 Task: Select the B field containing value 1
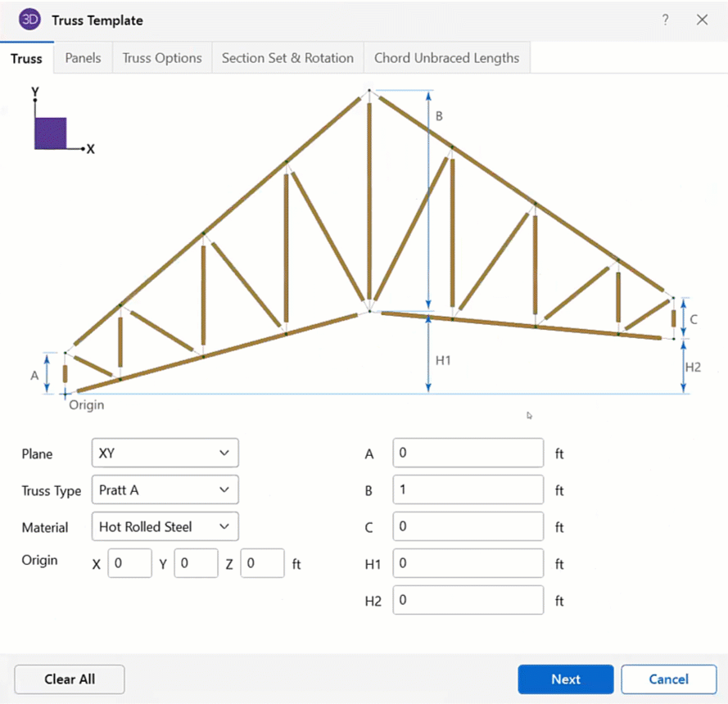coord(468,490)
